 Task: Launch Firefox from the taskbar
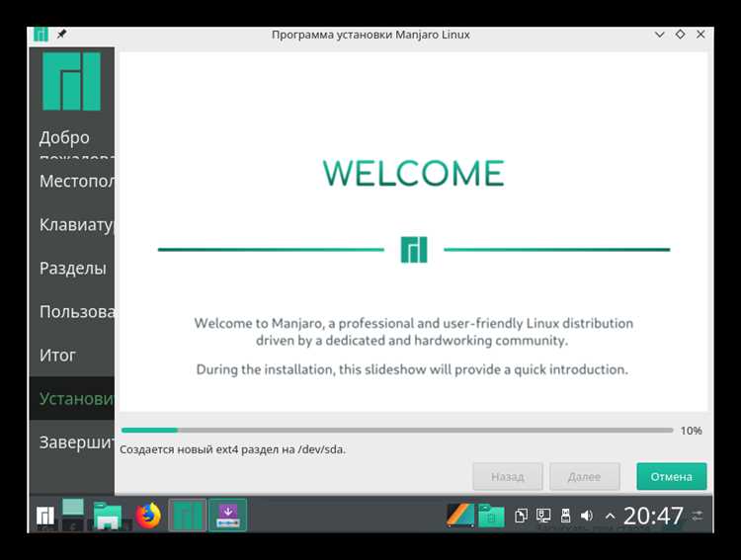(148, 516)
